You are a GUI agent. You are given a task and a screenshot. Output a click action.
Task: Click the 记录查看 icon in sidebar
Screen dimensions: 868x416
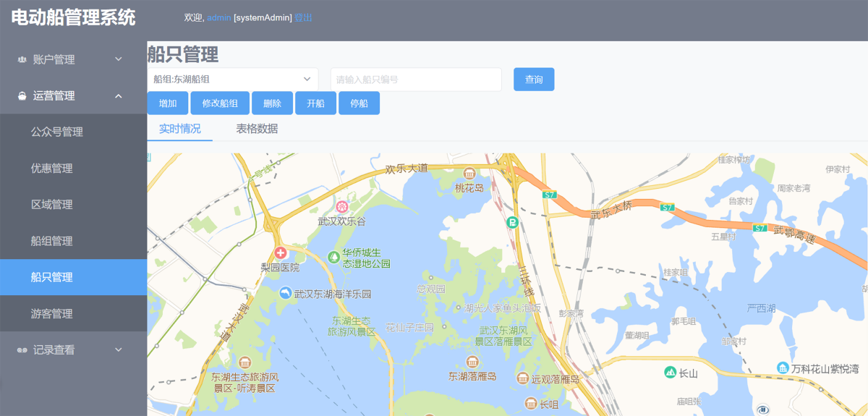22,350
